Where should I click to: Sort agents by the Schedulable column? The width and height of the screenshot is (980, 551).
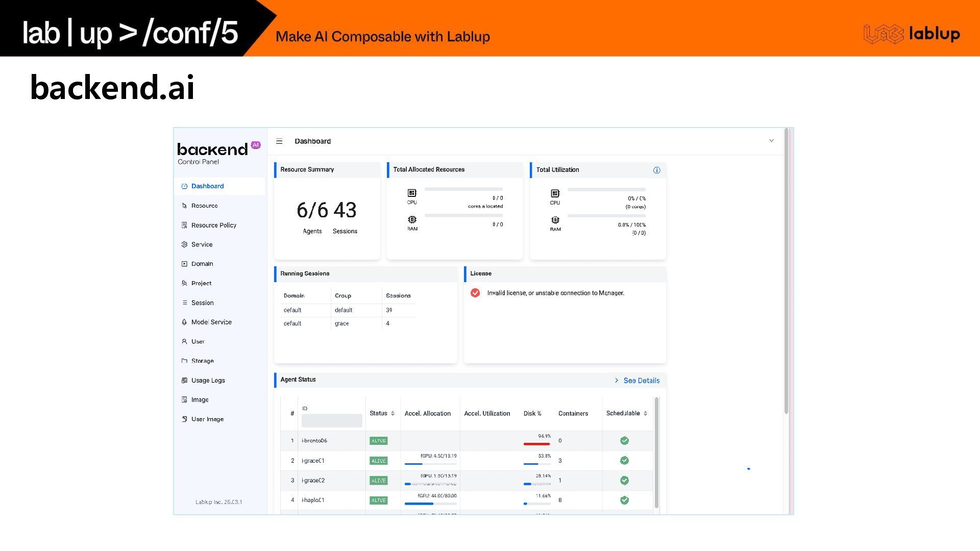pos(645,414)
